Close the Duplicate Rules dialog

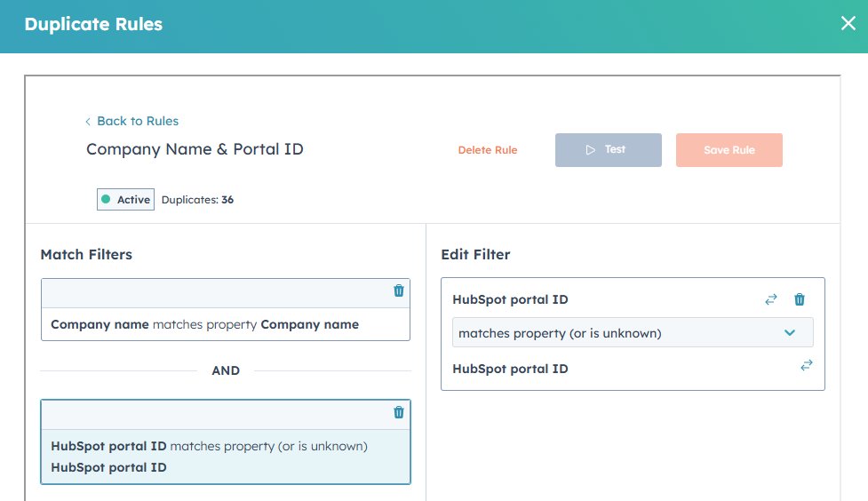click(x=848, y=23)
